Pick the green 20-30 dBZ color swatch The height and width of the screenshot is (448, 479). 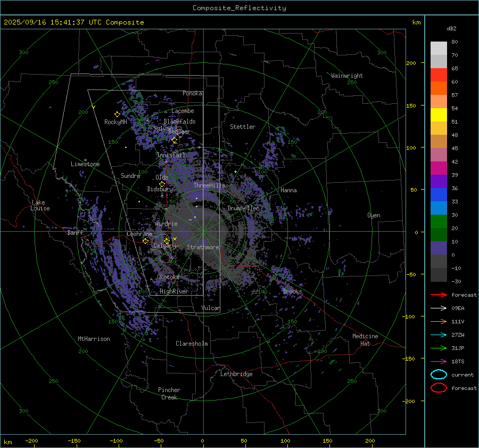point(439,222)
